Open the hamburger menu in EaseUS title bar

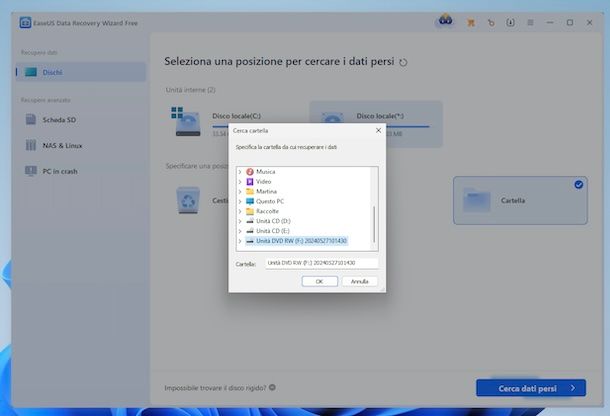530,23
